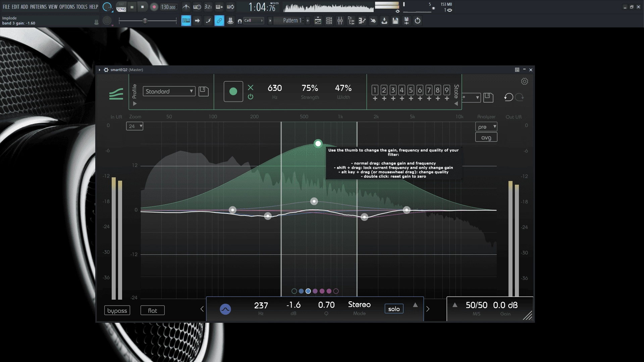Open the EDIT menu
Image resolution: width=644 pixels, height=362 pixels.
coord(15,7)
